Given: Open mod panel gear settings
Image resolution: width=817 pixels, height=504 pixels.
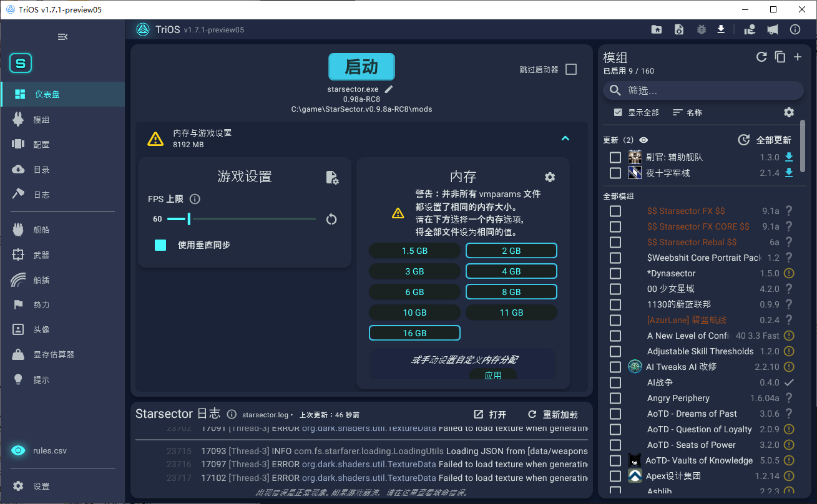Looking at the screenshot, I should pyautogui.click(x=789, y=112).
